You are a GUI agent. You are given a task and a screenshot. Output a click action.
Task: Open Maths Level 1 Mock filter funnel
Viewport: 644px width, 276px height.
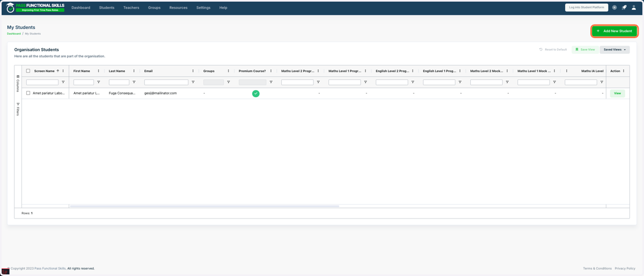[554, 82]
